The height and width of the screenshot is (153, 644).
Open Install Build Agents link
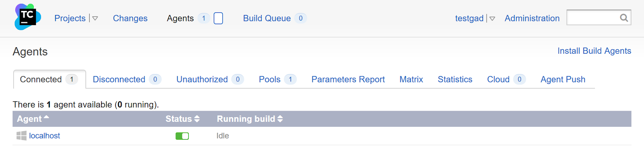tap(594, 51)
